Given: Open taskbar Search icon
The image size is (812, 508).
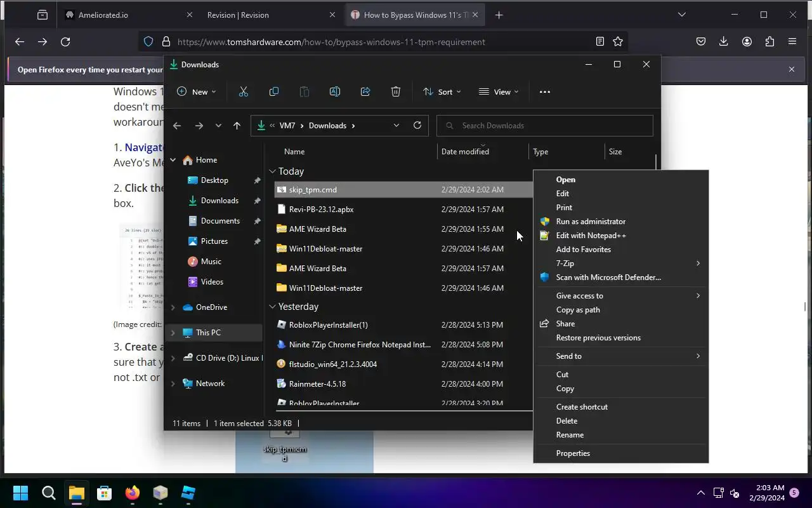Looking at the screenshot, I should 48,493.
